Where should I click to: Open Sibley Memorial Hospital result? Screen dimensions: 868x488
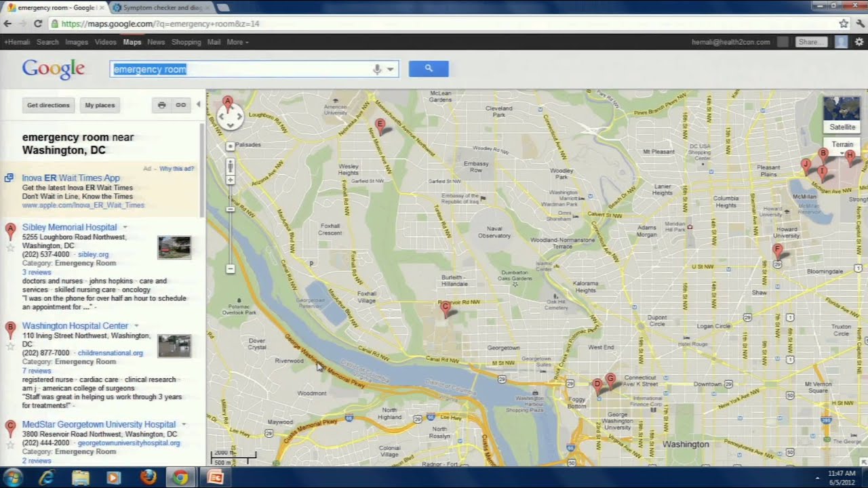point(69,227)
